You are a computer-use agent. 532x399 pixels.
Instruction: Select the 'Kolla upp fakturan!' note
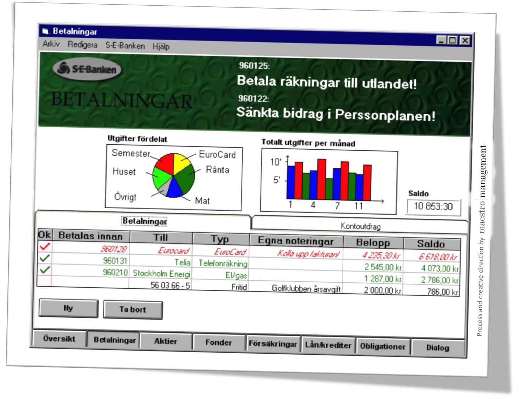(x=296, y=254)
